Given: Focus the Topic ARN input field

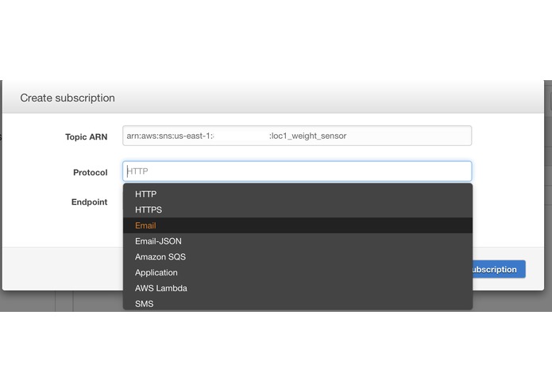Looking at the screenshot, I should coord(297,136).
